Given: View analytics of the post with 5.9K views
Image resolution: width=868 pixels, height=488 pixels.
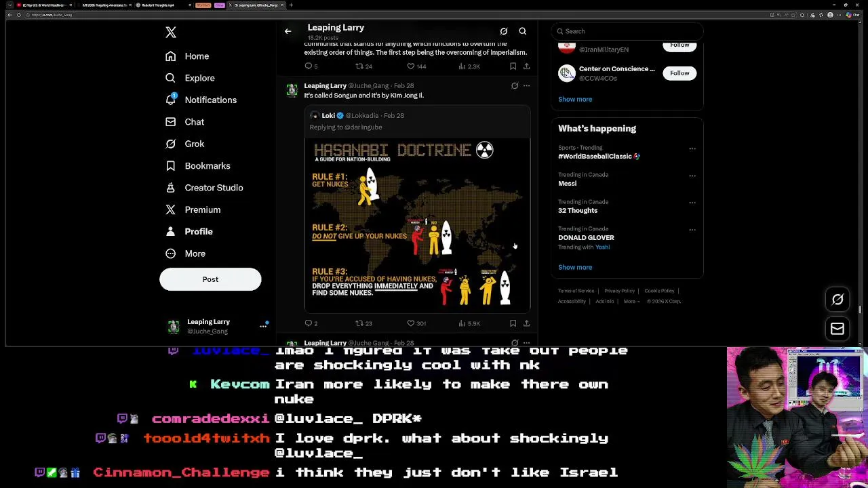Looking at the screenshot, I should [469, 323].
